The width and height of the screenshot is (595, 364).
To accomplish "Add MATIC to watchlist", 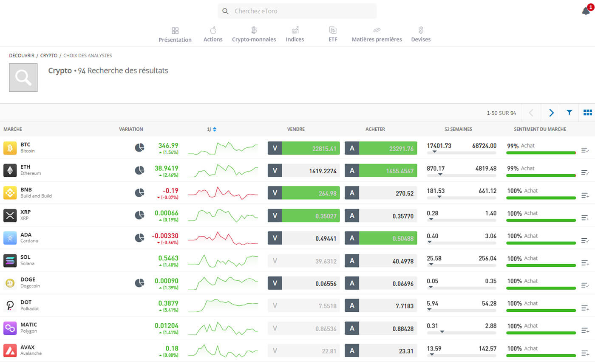I will (x=585, y=330).
